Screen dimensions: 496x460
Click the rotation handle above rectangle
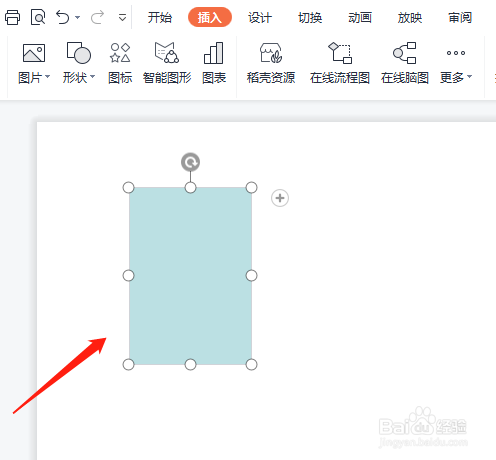coord(190,162)
